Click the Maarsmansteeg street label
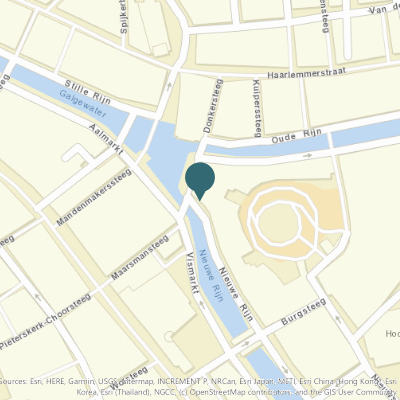 tap(140, 257)
